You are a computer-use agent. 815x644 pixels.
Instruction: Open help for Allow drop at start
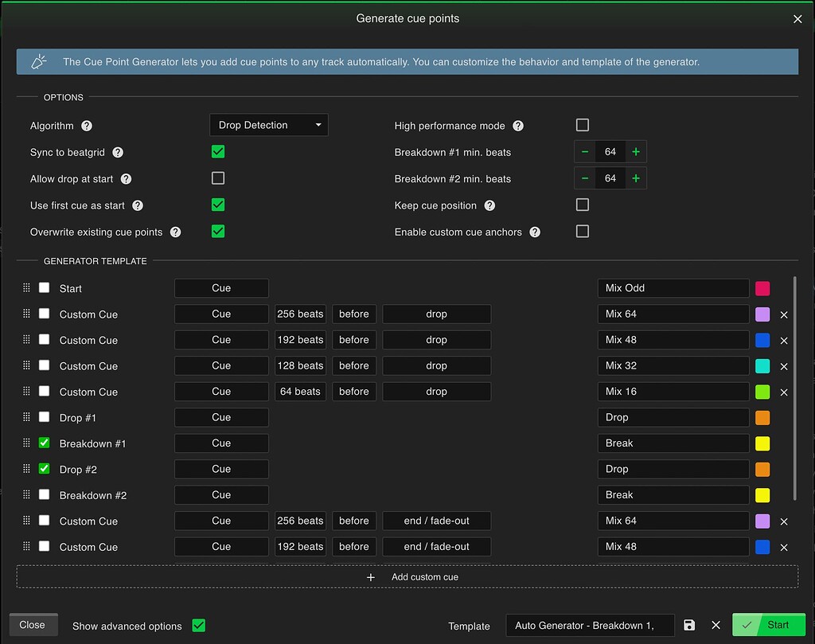(126, 178)
